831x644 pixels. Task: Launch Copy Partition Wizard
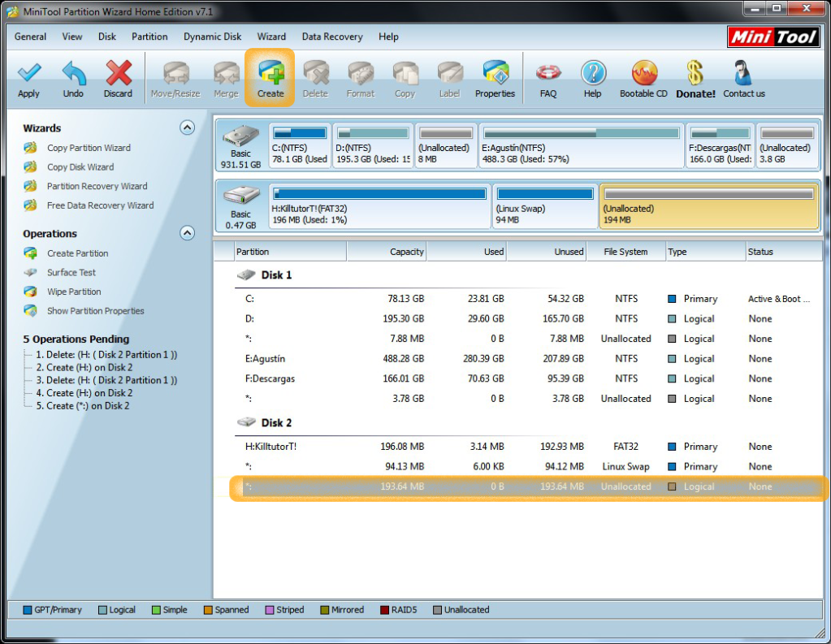(x=89, y=148)
